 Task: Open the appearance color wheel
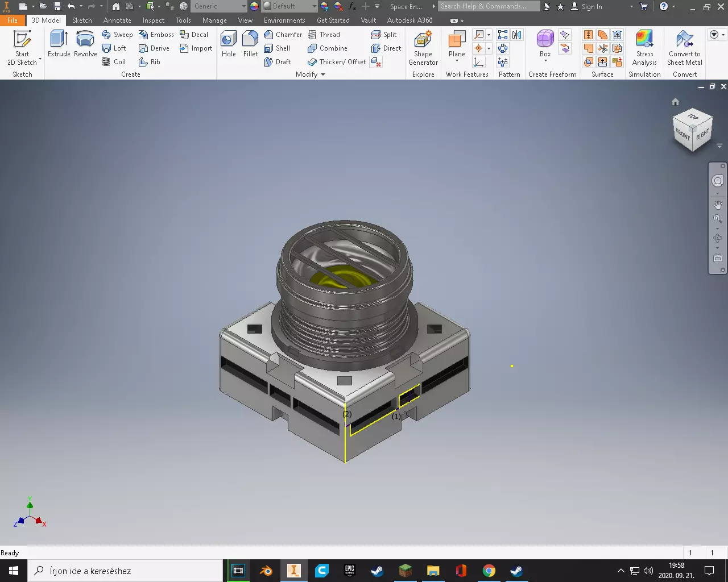(x=254, y=6)
